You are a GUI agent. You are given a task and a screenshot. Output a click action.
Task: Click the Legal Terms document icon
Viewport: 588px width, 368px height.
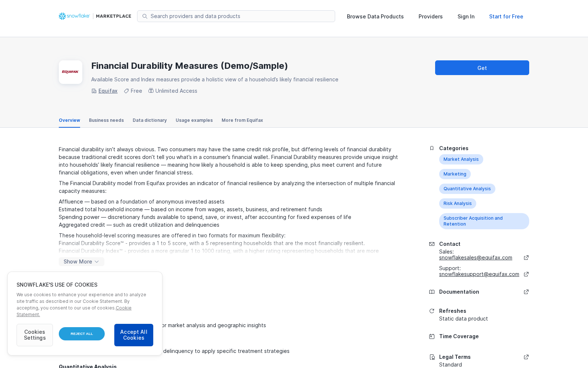[x=432, y=357]
